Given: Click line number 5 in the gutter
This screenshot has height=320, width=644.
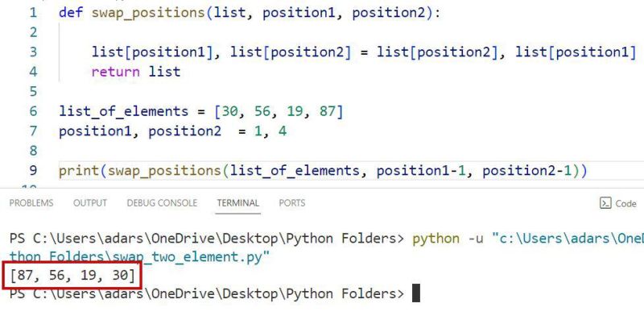Looking at the screenshot, I should pos(33,92).
